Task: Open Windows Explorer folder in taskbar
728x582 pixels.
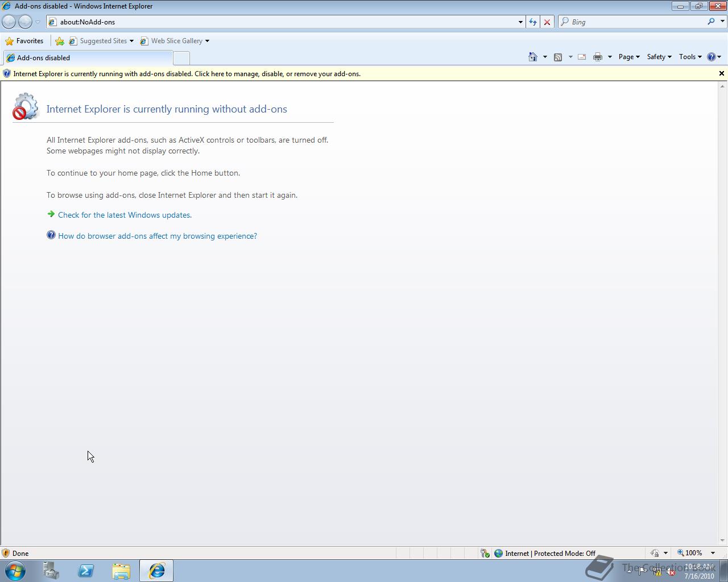Action: tap(121, 571)
